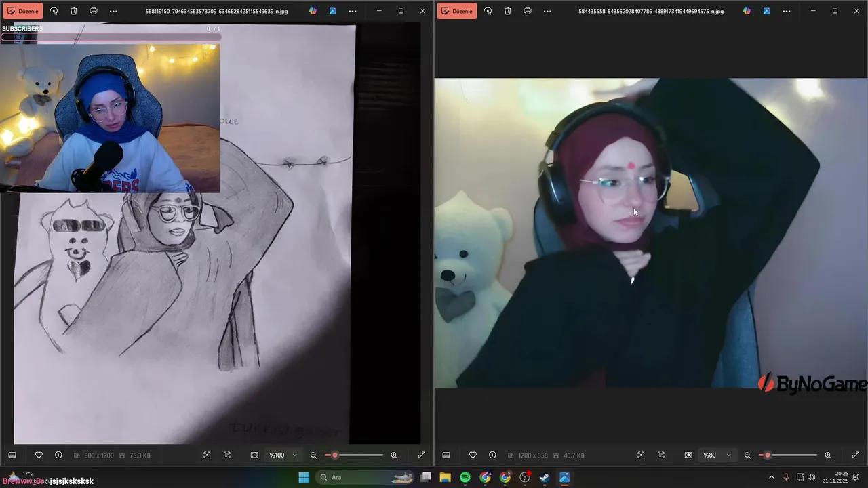Delete the photo in right window
The image size is (868, 488).
coord(507,11)
